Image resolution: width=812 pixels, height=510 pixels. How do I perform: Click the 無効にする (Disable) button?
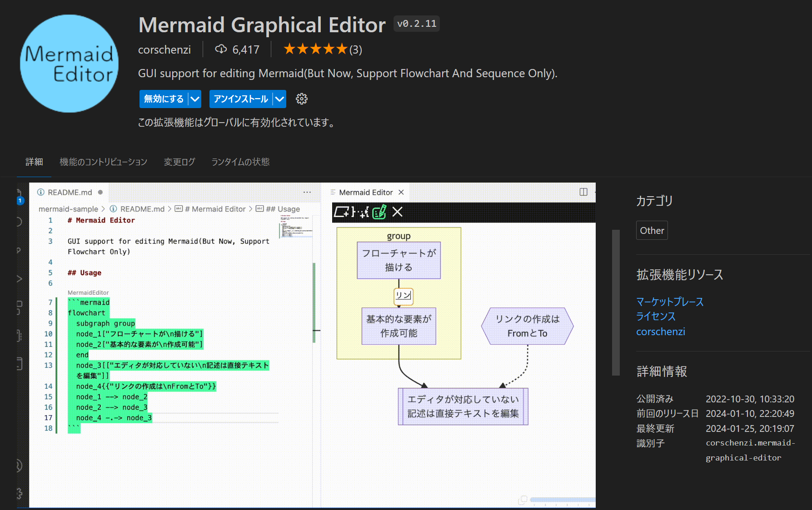(x=164, y=99)
